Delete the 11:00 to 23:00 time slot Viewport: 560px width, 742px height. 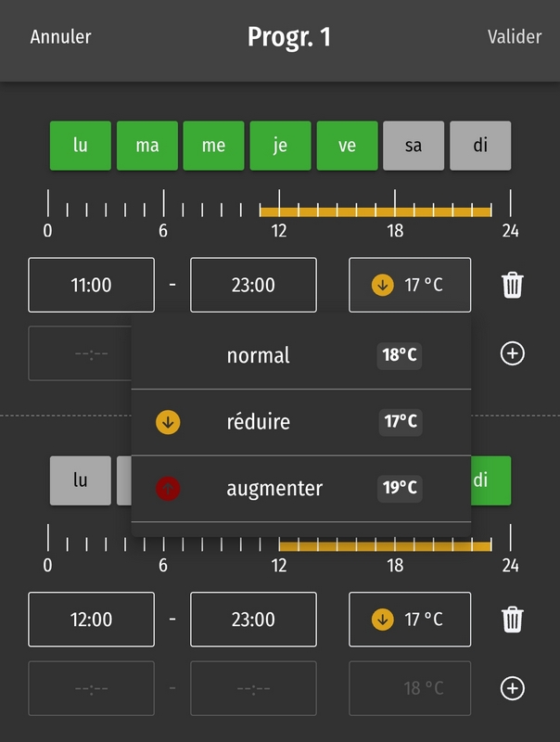click(x=512, y=285)
